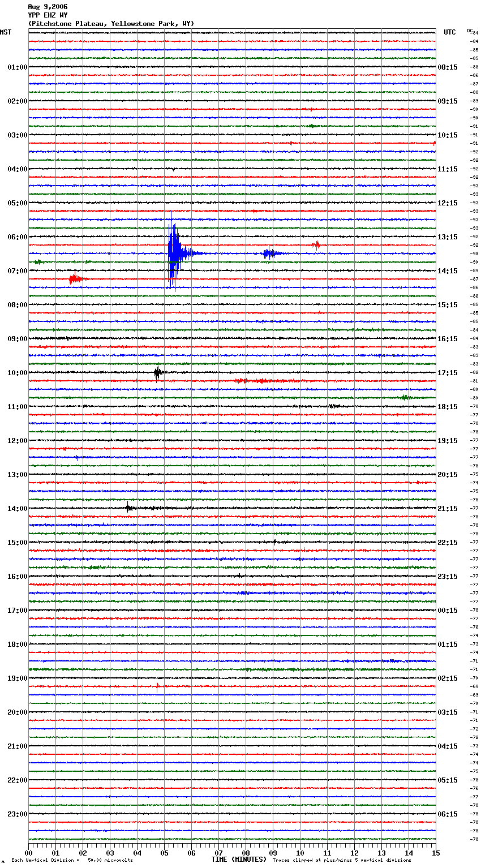This screenshot has height=868, width=481.
Task: Select the 19:00 MST time label
Action: pos(18,678)
